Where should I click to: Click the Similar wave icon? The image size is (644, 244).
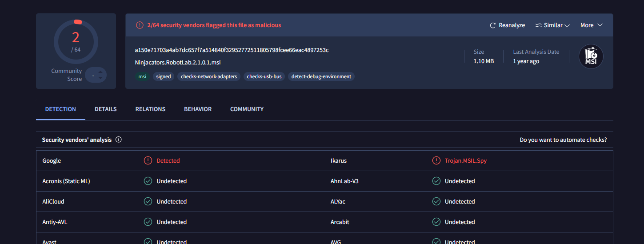[538, 25]
